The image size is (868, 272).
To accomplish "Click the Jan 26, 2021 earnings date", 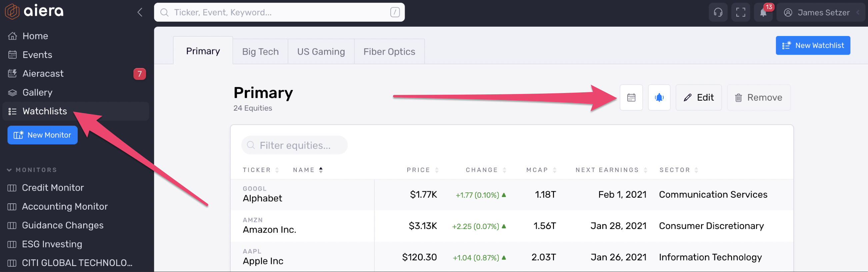I will [x=618, y=258].
